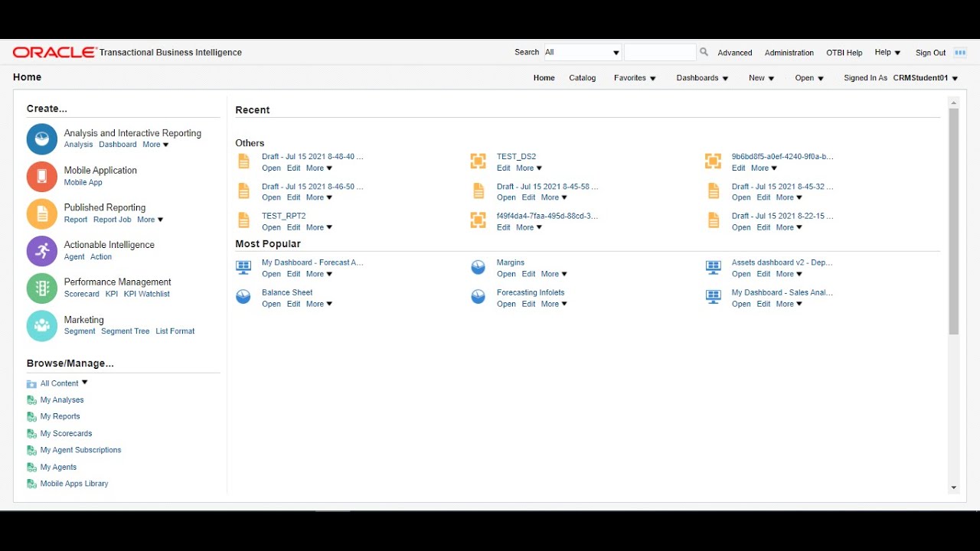The width and height of the screenshot is (980, 551).
Task: Click the Segment Tree link
Action: pyautogui.click(x=126, y=331)
